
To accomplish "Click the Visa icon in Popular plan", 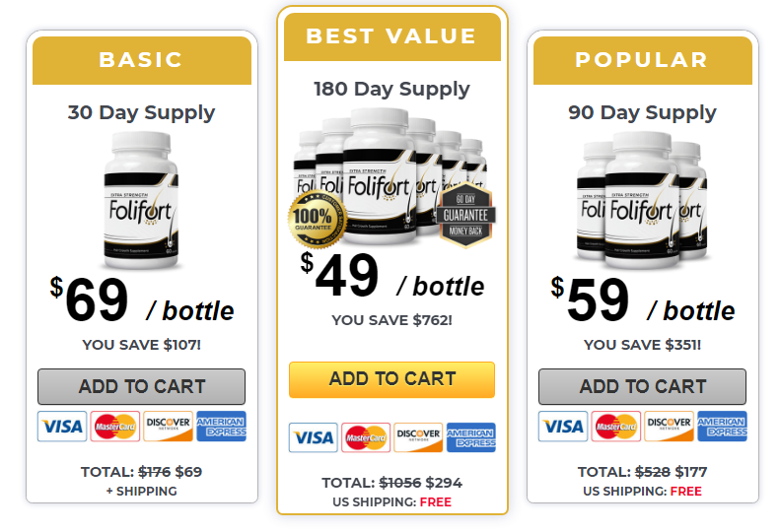I will [x=563, y=427].
